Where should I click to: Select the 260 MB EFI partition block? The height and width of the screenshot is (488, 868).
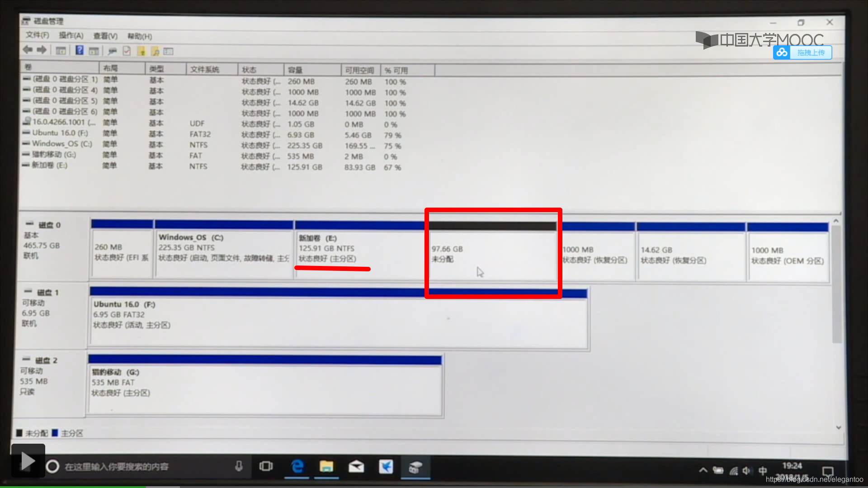coord(122,248)
